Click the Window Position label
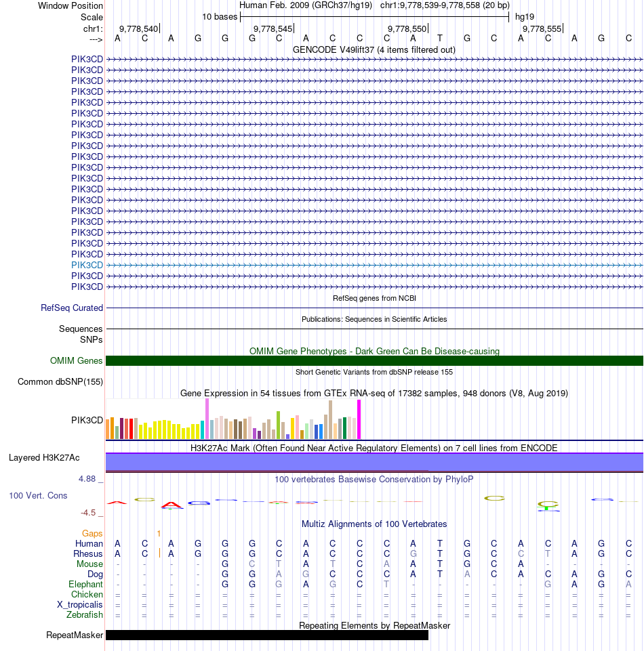The height and width of the screenshot is (651, 644). click(x=71, y=6)
